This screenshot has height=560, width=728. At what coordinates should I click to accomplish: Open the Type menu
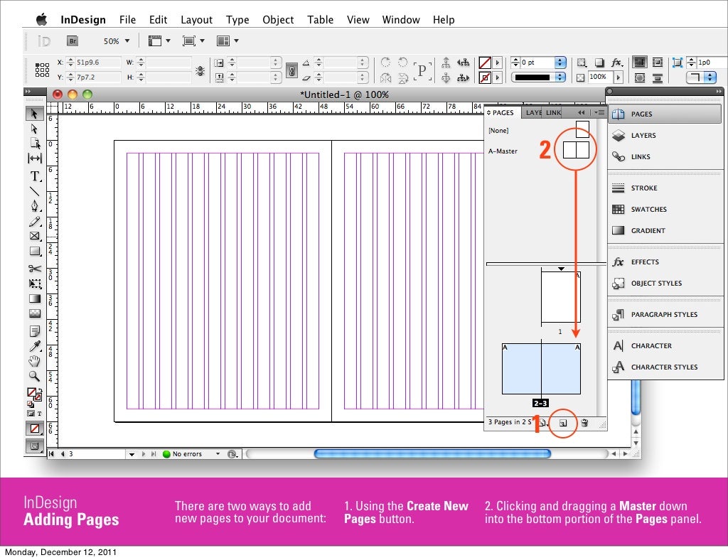pyautogui.click(x=237, y=19)
